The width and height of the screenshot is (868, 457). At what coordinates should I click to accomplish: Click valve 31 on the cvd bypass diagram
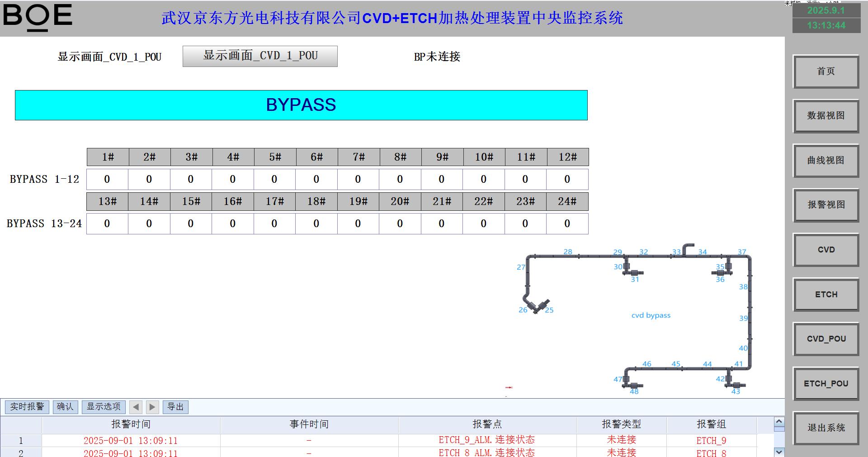[x=635, y=273]
